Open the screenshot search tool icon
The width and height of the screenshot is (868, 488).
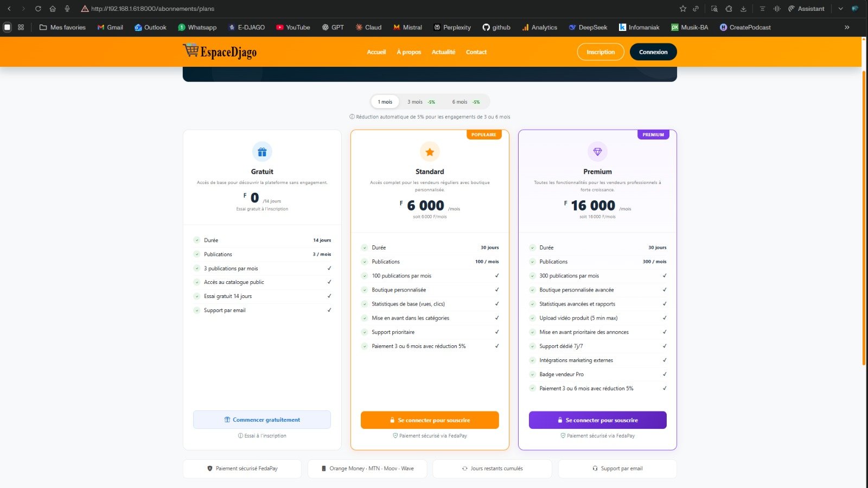click(714, 9)
